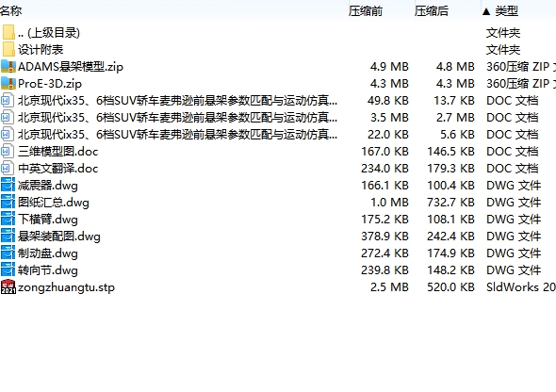Sort by the 类型 column header
556x392 pixels.
click(506, 11)
